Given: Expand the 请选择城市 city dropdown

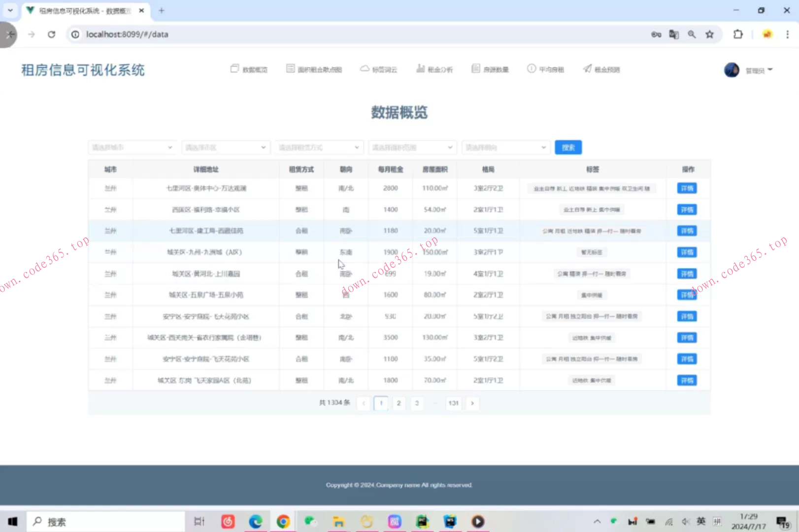Looking at the screenshot, I should pyautogui.click(x=132, y=147).
